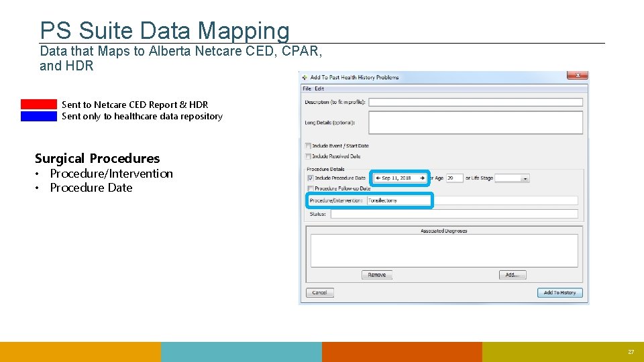The width and height of the screenshot is (644, 362).
Task: Click the red legend color swatch
Action: click(39, 105)
